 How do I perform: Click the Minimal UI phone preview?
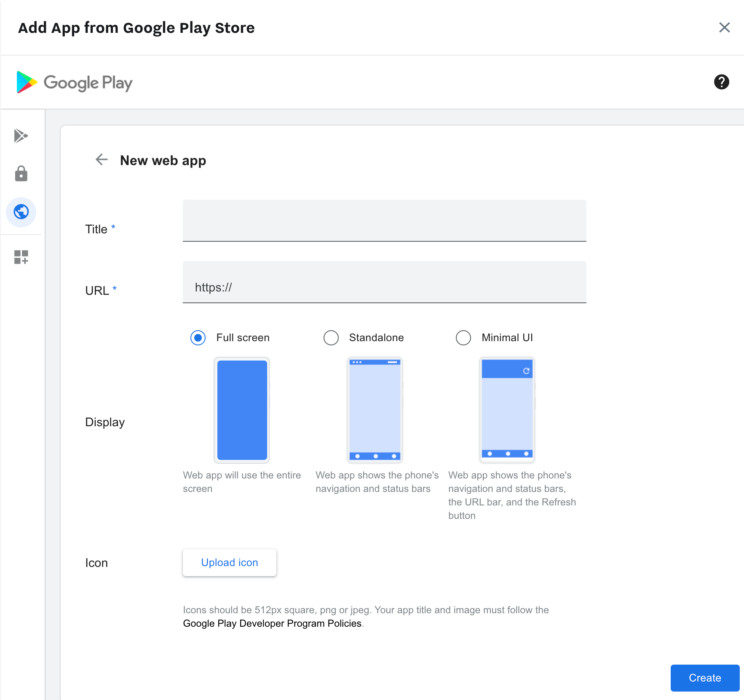507,410
